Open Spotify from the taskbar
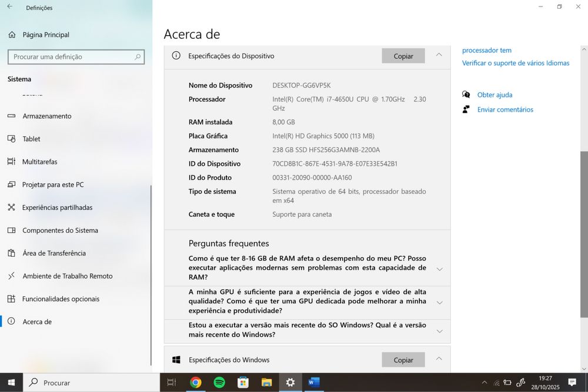Image resolution: width=588 pixels, height=392 pixels. pyautogui.click(x=219, y=382)
